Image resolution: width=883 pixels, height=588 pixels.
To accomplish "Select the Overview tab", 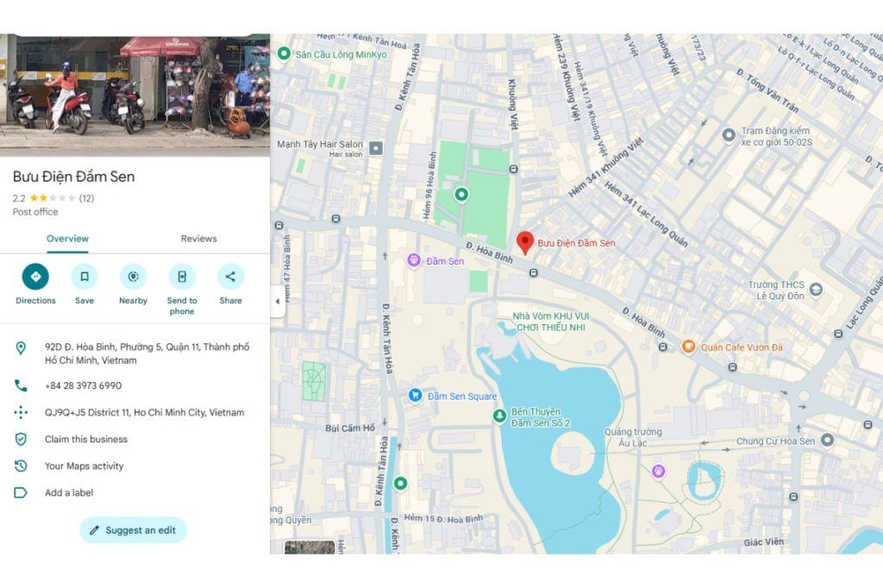I will (x=67, y=239).
